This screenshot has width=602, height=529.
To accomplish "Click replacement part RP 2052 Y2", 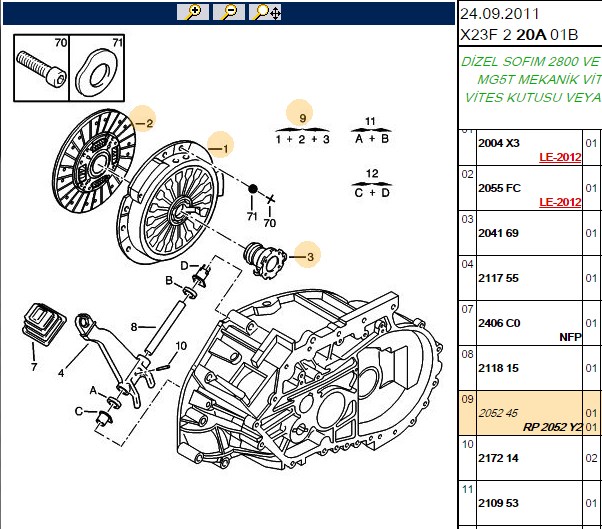I will 552,427.
